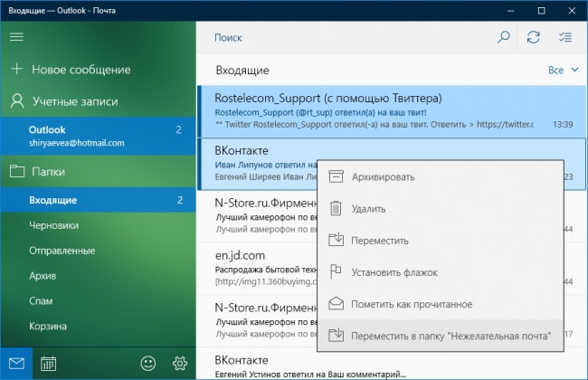The height and width of the screenshot is (380, 588).
Task: Click the move-folder icon next to Переместить
Action: tap(336, 240)
